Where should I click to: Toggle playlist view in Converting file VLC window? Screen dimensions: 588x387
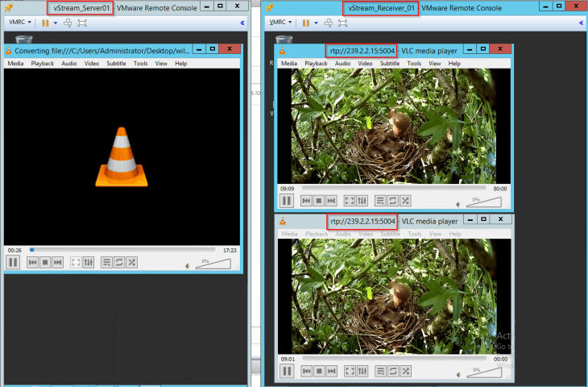[106, 262]
